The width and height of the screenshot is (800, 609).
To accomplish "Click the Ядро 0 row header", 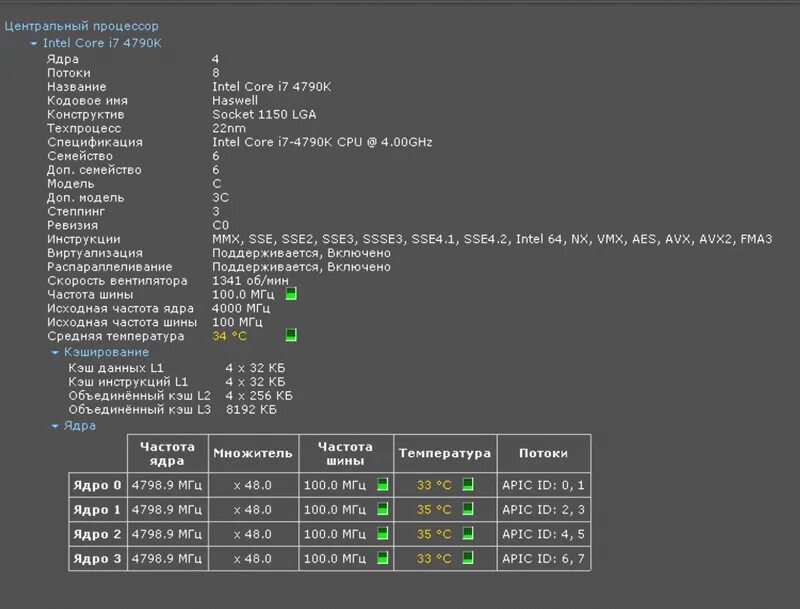I will point(97,485).
